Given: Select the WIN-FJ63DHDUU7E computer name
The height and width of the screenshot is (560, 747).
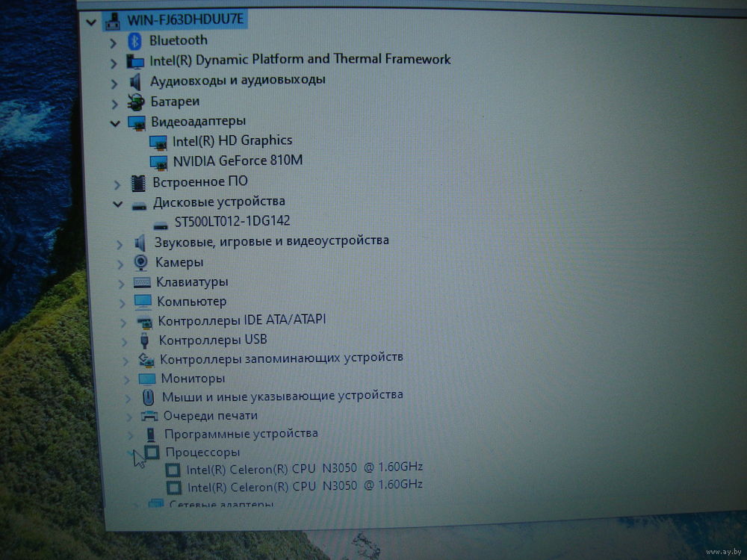Looking at the screenshot, I should pos(185,20).
